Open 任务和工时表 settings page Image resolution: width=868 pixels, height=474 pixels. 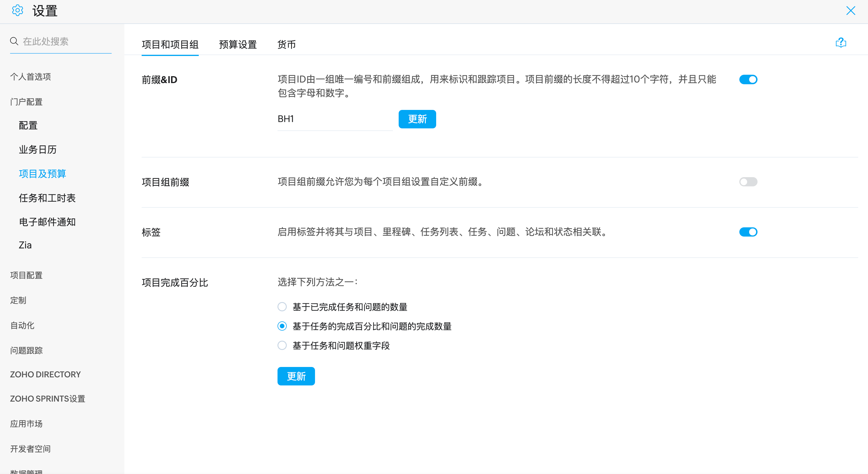click(47, 198)
